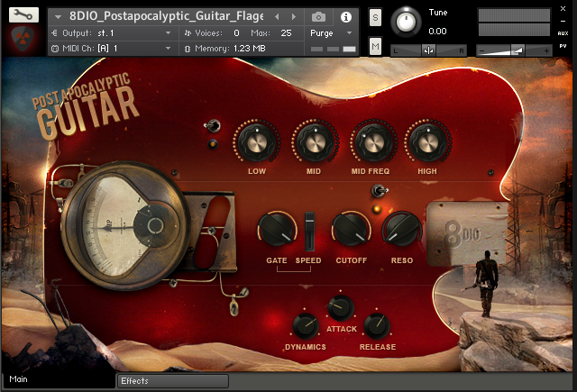This screenshot has height=392, width=577.
Task: Flip the filter toggle switch
Action: coord(380,191)
